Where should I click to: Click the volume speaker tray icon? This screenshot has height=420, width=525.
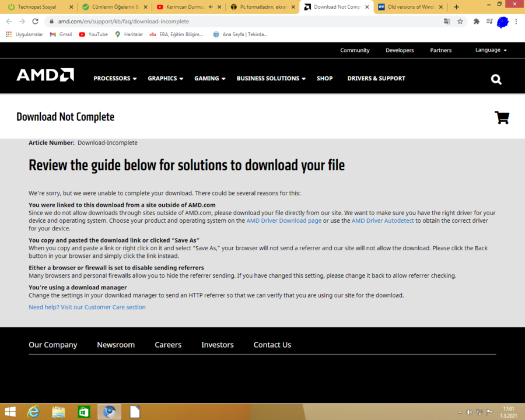click(x=469, y=412)
